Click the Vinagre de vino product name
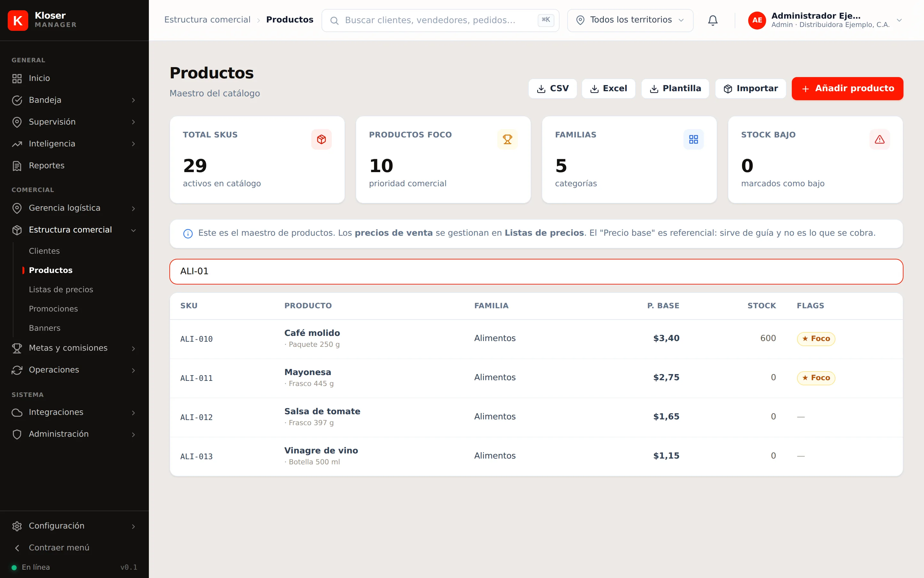This screenshot has height=578, width=924. click(321, 451)
